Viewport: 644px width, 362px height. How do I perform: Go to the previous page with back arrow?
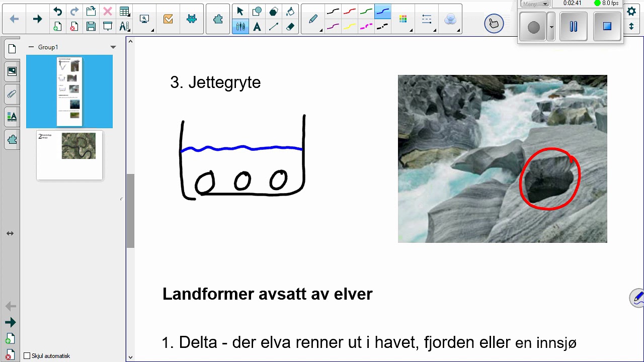pos(14,19)
